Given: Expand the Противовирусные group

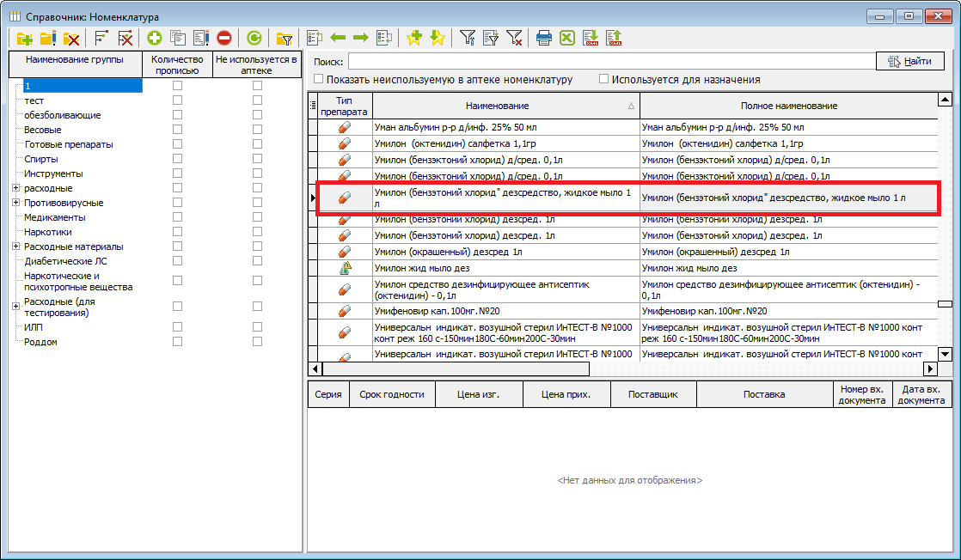Looking at the screenshot, I should pyautogui.click(x=16, y=203).
